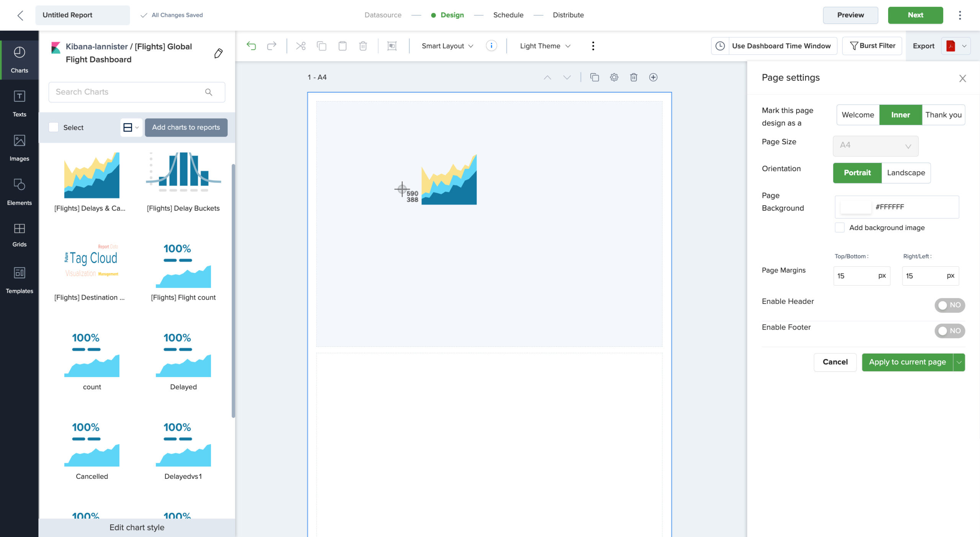Click the page background color swatch
This screenshot has width=980, height=537.
coord(856,207)
